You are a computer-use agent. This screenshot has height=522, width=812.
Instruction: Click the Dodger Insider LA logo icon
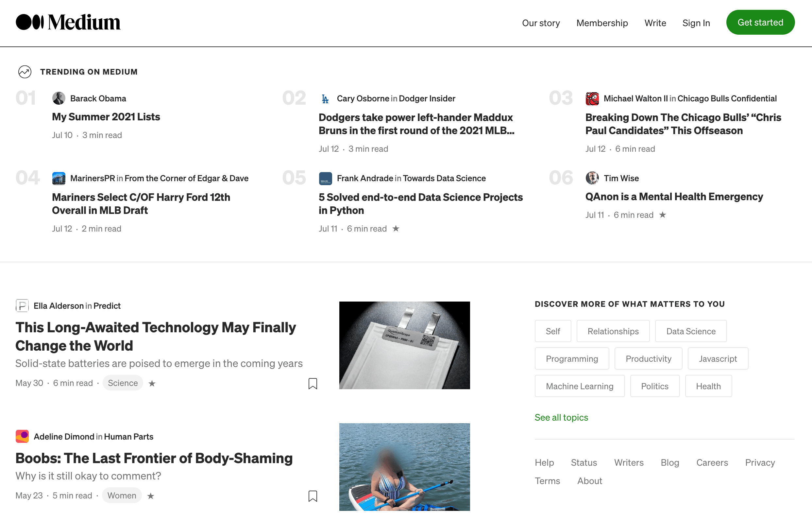point(325,99)
